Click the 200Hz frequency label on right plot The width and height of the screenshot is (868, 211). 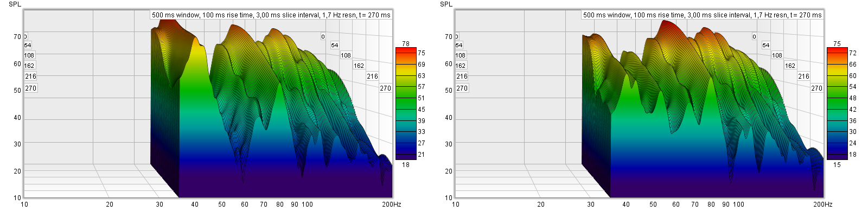[822, 204]
